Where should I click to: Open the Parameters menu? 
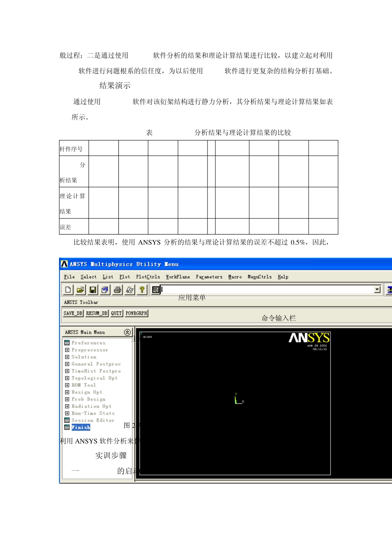pyautogui.click(x=209, y=277)
